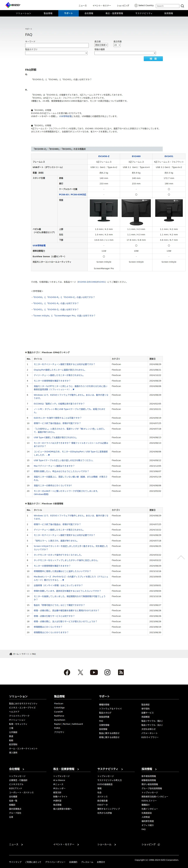Open the 表示件数 count dropdown showing 20
This screenshot has width=188, height=868.
point(117,45)
